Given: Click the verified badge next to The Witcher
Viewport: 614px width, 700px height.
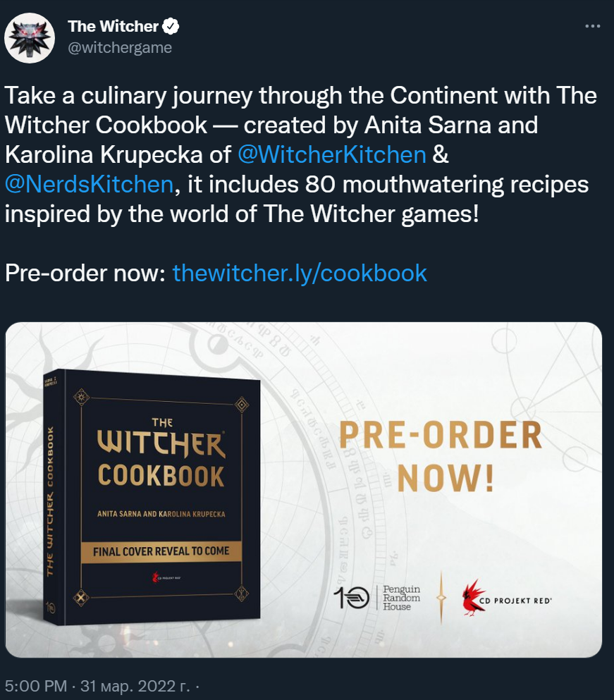Looking at the screenshot, I should (170, 26).
